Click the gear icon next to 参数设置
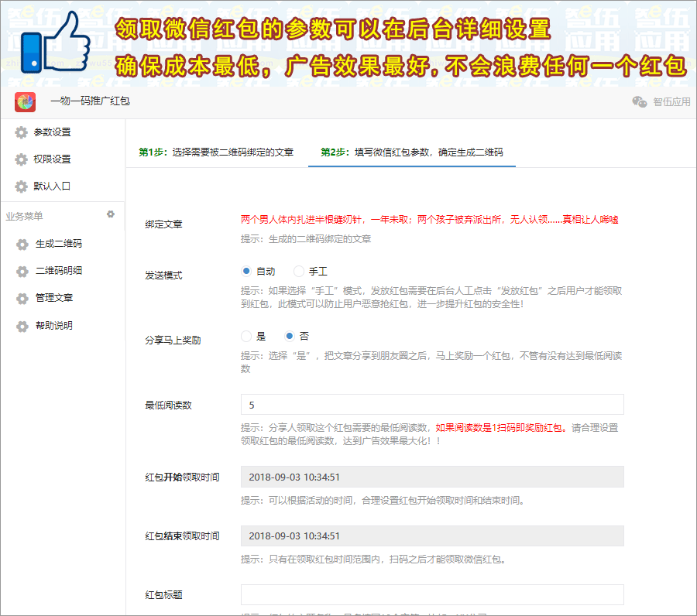 click(x=21, y=132)
